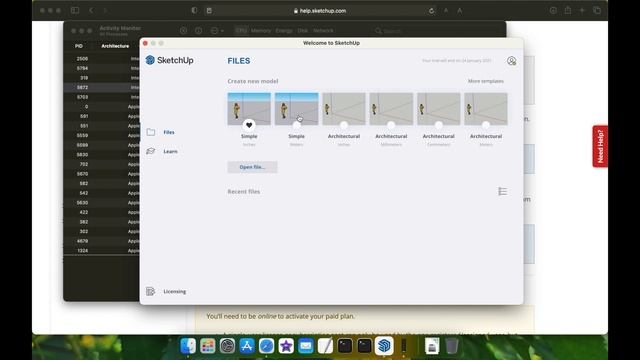Choose the Architectural Millimeters template thumbnail
The height and width of the screenshot is (360, 640).
(391, 109)
